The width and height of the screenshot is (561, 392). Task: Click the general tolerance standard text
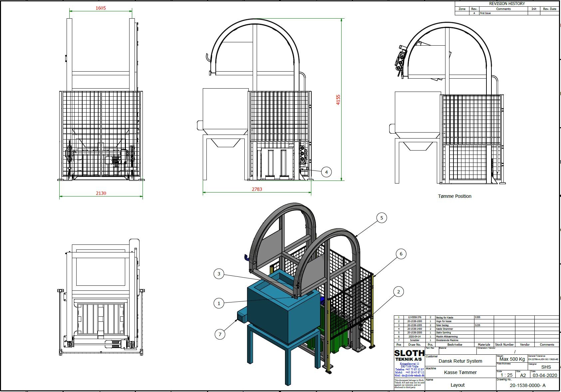pos(543,359)
